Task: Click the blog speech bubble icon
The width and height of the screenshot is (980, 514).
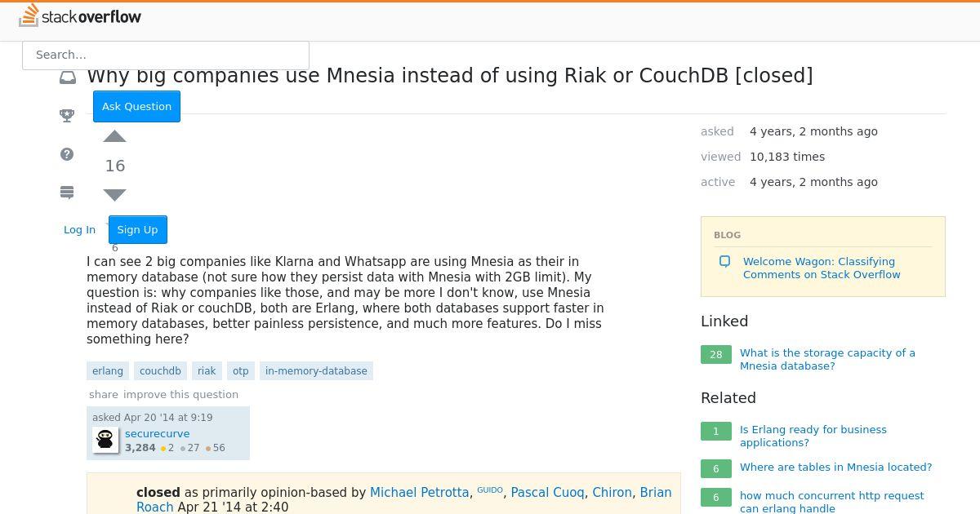Action: tap(724, 262)
